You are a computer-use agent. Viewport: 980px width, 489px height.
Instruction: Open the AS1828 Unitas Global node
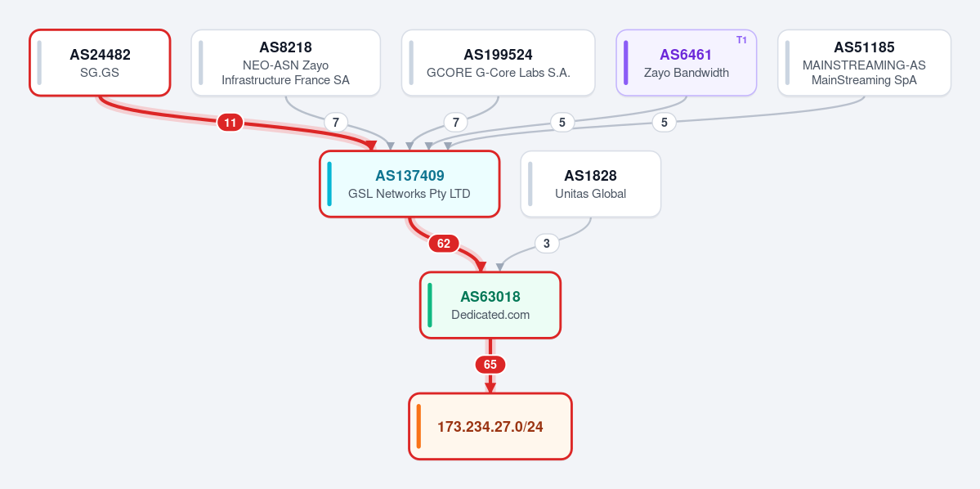pos(591,184)
